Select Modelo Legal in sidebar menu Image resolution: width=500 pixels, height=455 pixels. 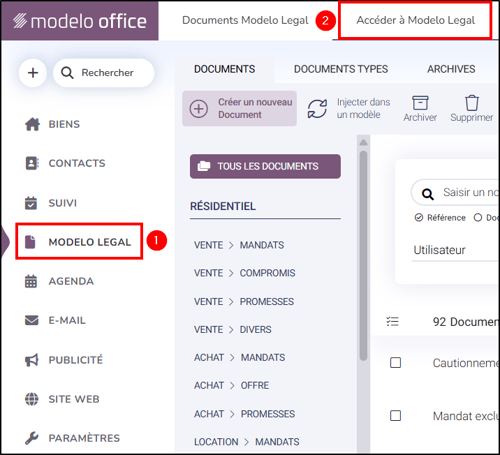[79, 242]
